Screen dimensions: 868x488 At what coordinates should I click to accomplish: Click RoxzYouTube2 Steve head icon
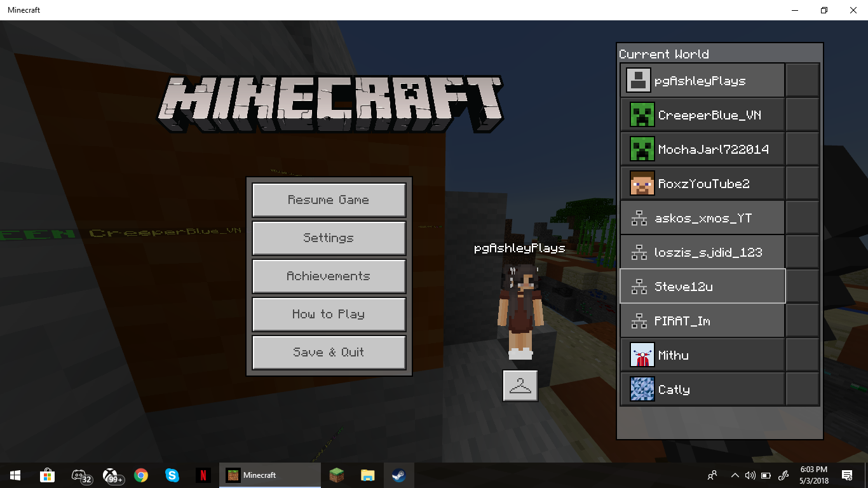642,184
